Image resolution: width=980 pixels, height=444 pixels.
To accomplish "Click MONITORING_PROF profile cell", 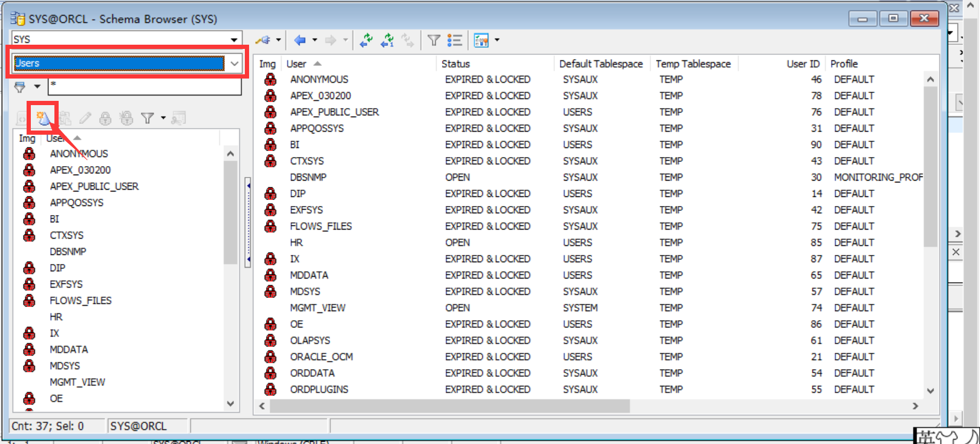I will (x=878, y=178).
